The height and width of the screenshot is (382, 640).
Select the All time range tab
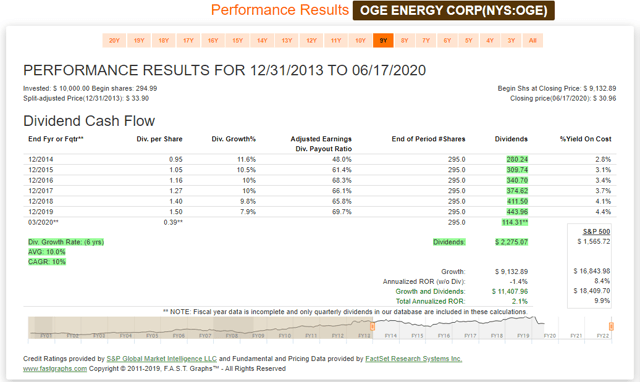[533, 40]
